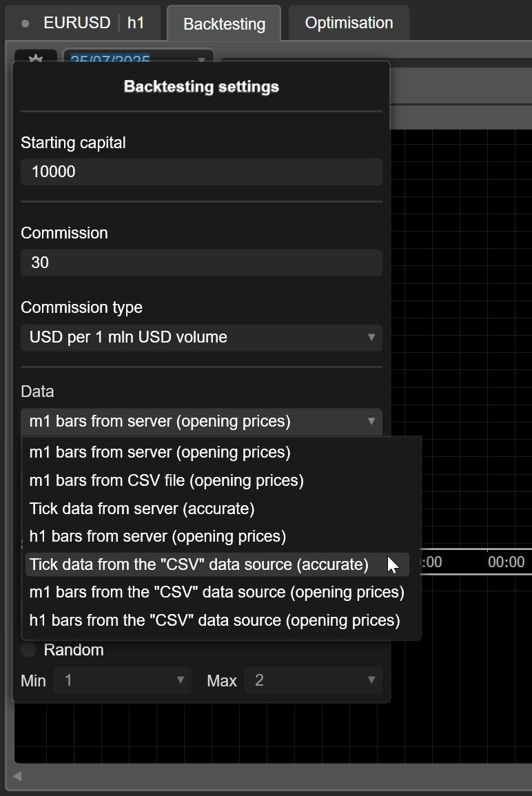Switch to the Optimisation tab

[349, 23]
